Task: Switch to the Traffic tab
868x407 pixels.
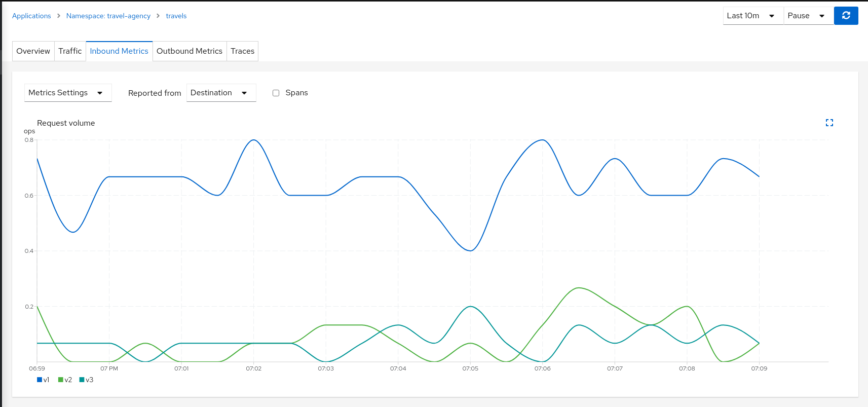Action: [x=70, y=51]
